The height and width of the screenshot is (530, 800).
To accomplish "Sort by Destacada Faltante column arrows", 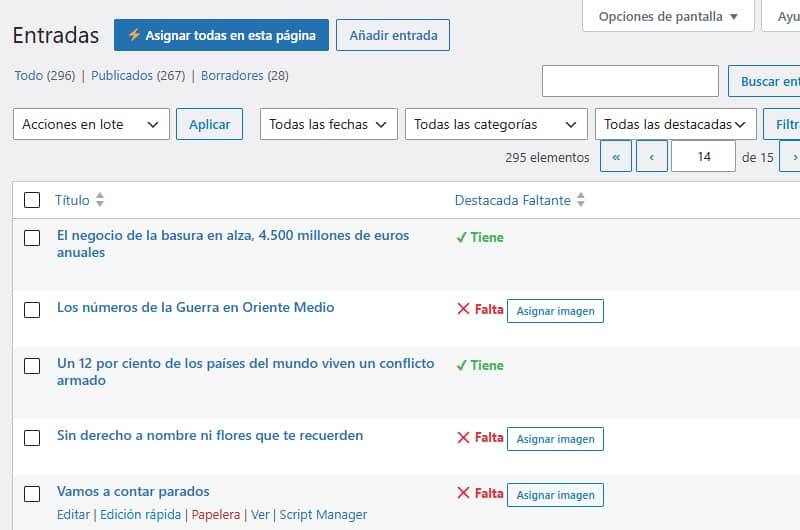I will [x=581, y=199].
